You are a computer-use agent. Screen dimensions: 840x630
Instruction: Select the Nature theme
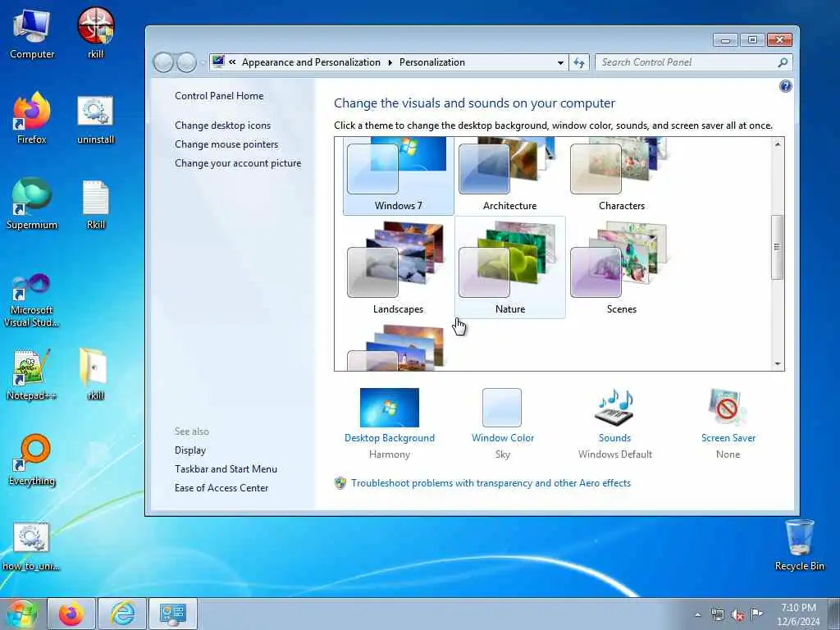click(509, 268)
